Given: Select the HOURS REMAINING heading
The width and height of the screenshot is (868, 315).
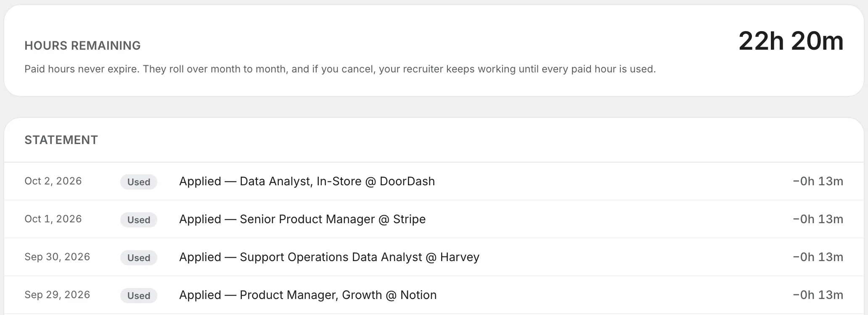Looking at the screenshot, I should click(82, 45).
